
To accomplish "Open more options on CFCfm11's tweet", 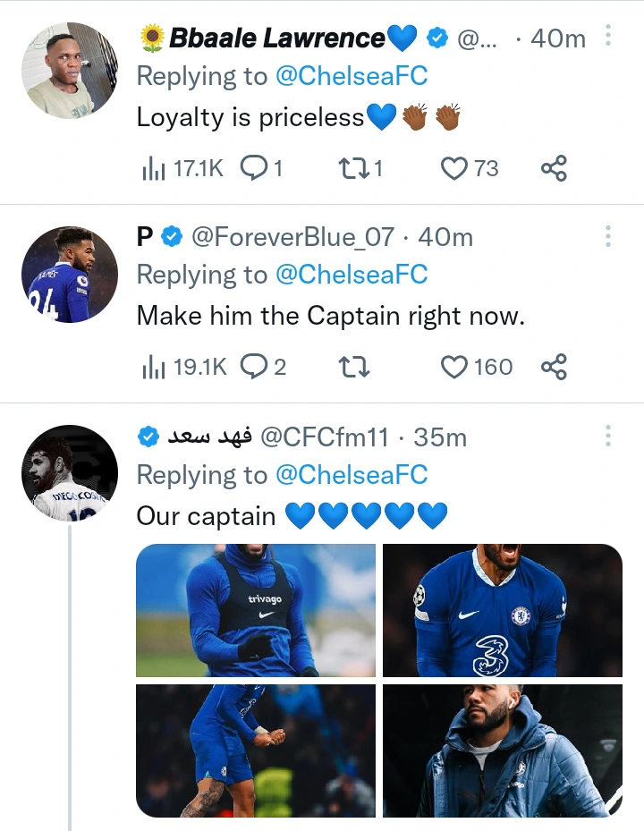I will (608, 436).
